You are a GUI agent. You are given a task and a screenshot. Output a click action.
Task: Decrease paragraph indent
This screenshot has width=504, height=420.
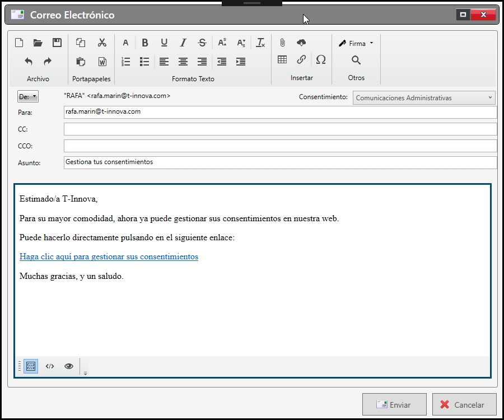coord(222,62)
